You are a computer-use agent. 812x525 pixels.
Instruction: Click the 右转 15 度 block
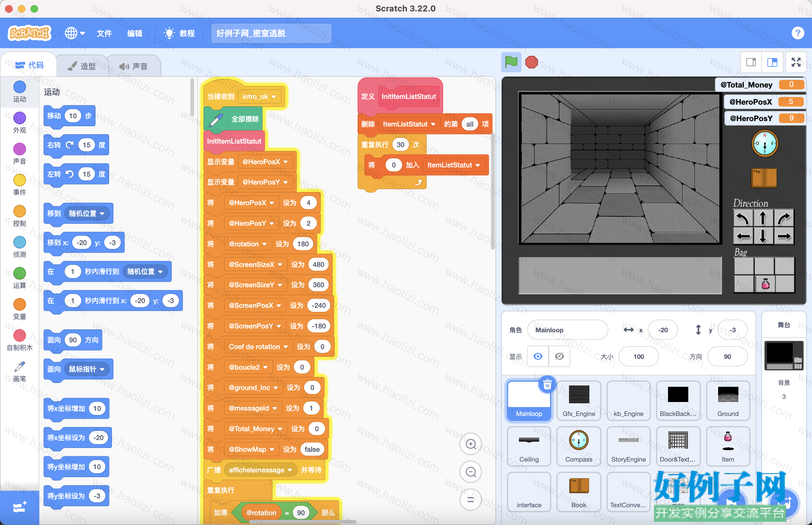coord(76,145)
